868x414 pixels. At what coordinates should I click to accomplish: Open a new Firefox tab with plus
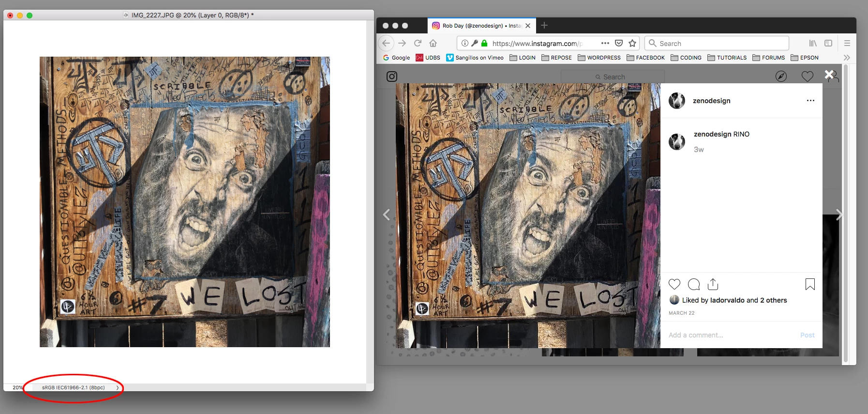(544, 25)
